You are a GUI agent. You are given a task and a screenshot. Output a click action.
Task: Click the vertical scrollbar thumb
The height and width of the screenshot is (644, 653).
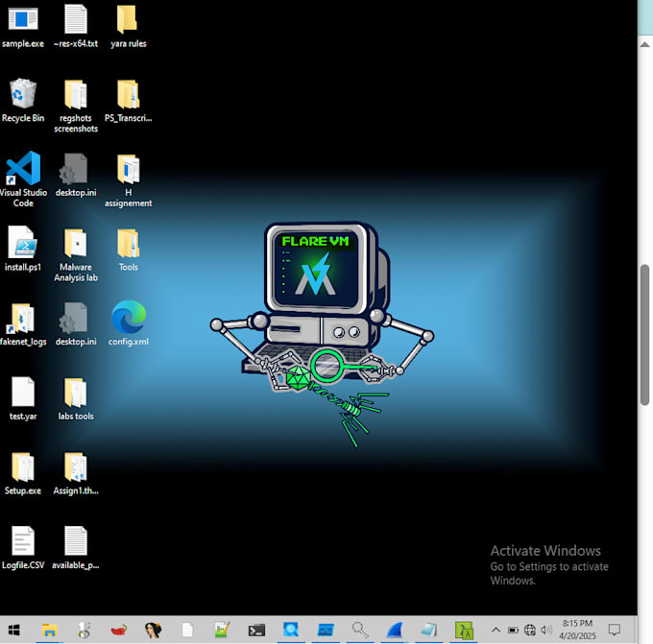point(645,335)
